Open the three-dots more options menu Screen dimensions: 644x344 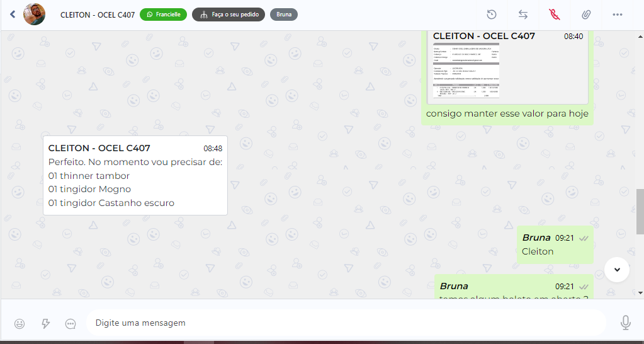pos(618,14)
